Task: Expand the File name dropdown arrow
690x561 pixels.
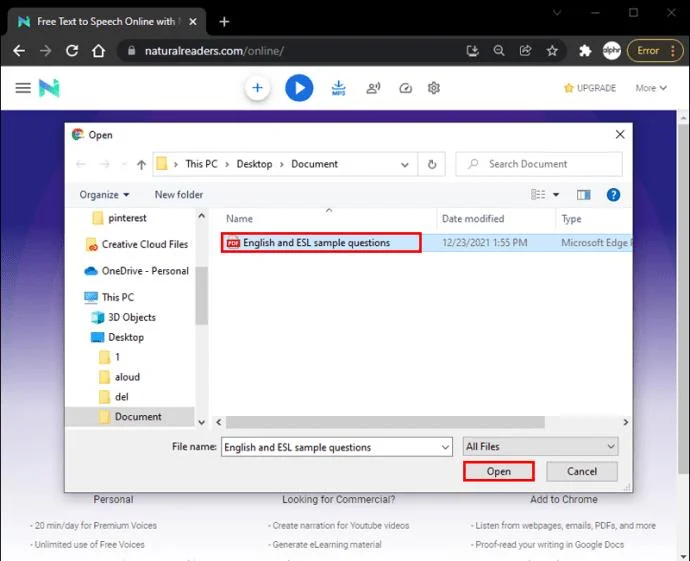Action: [445, 447]
